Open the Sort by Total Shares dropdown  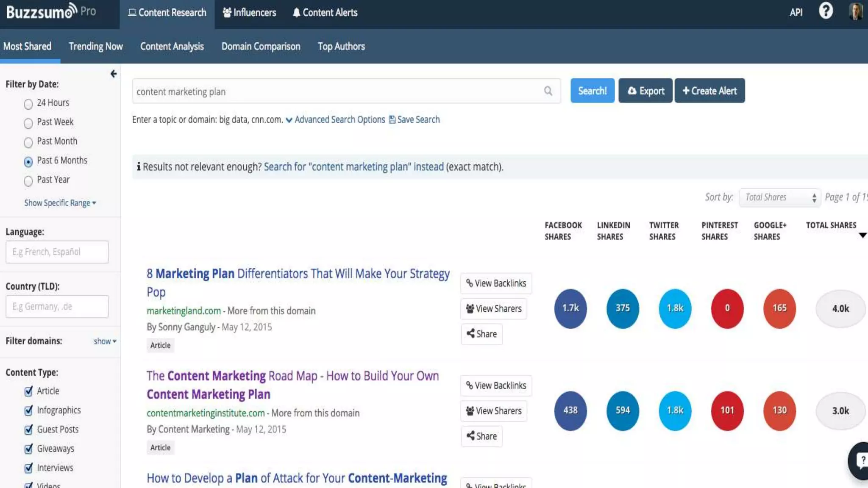(x=779, y=197)
